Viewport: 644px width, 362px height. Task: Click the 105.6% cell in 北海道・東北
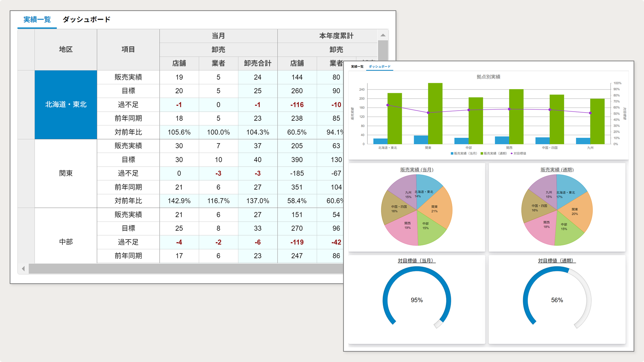[179, 132]
